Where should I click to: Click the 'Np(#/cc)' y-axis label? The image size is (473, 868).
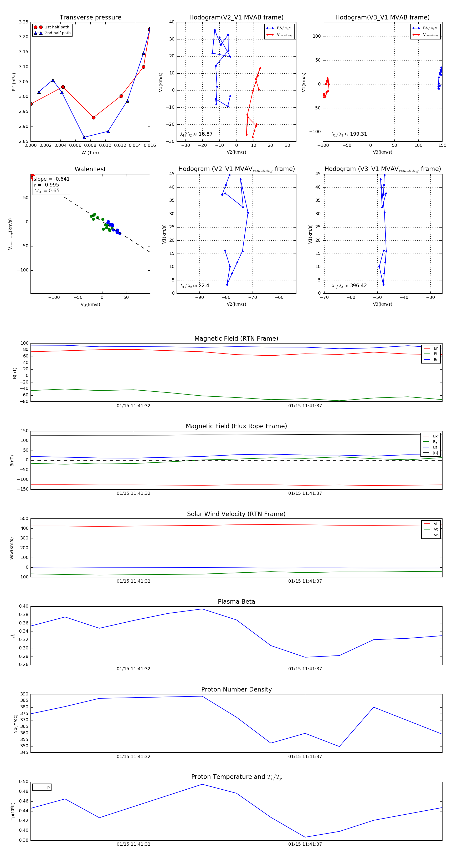[x=15, y=724]
